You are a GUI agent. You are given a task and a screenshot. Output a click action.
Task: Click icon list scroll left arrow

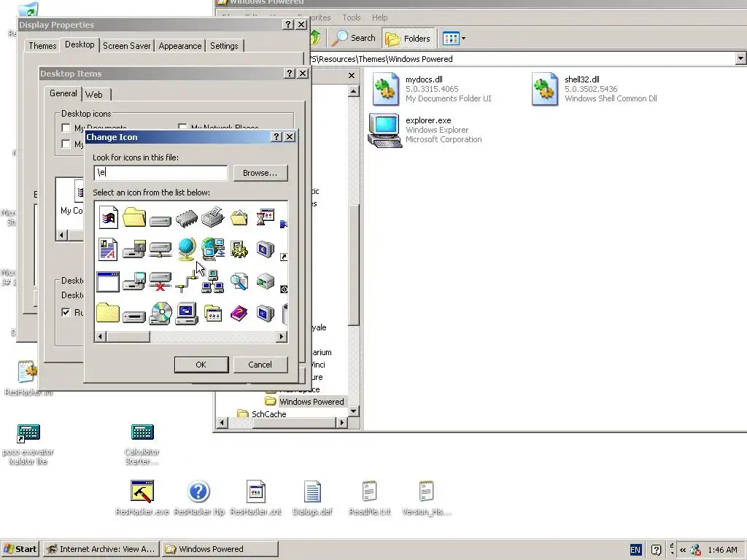click(100, 337)
